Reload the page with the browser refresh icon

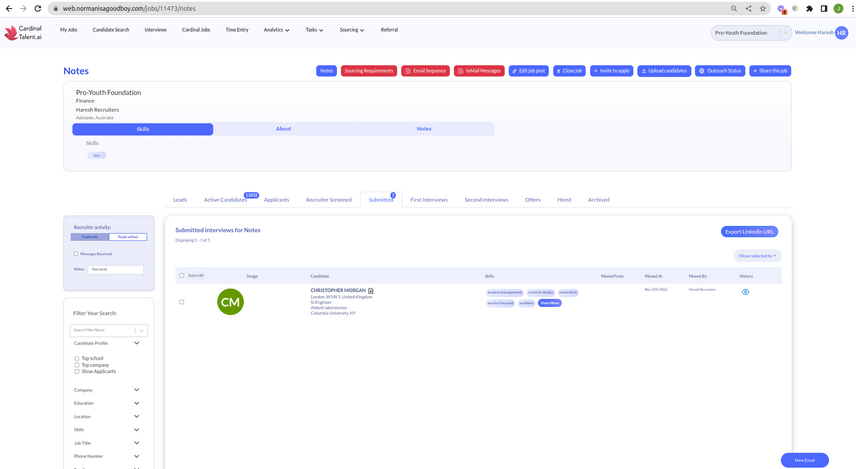coord(38,8)
